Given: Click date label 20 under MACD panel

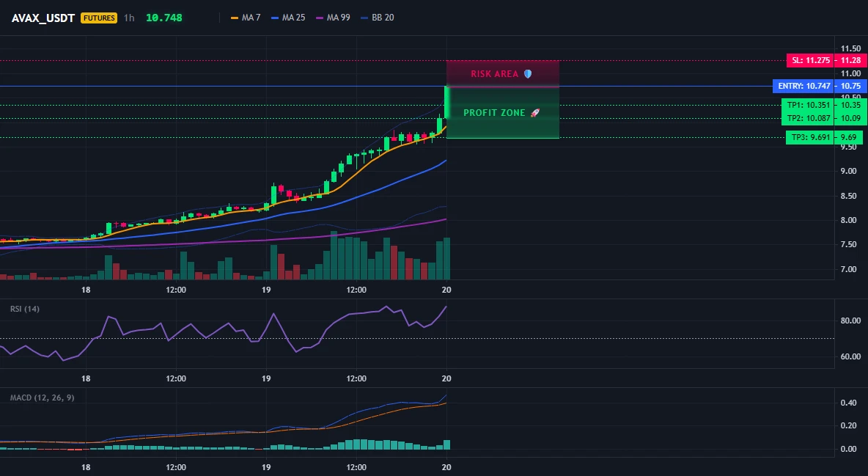Looking at the screenshot, I should 446,467.
